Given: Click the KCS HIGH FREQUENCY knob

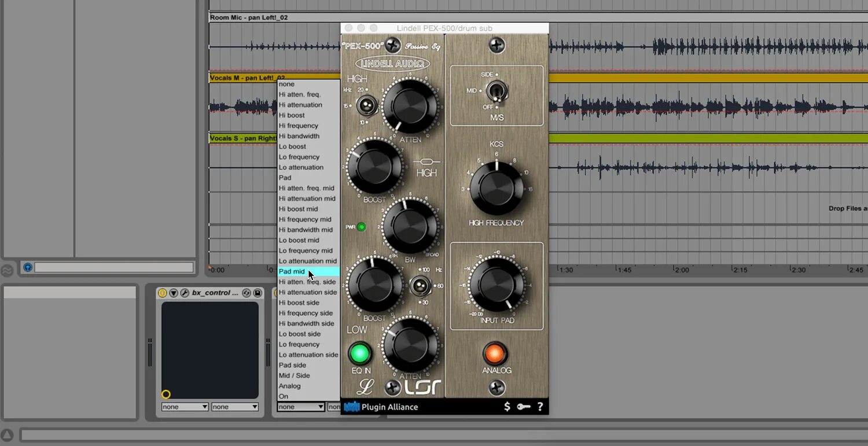Looking at the screenshot, I should 496,188.
